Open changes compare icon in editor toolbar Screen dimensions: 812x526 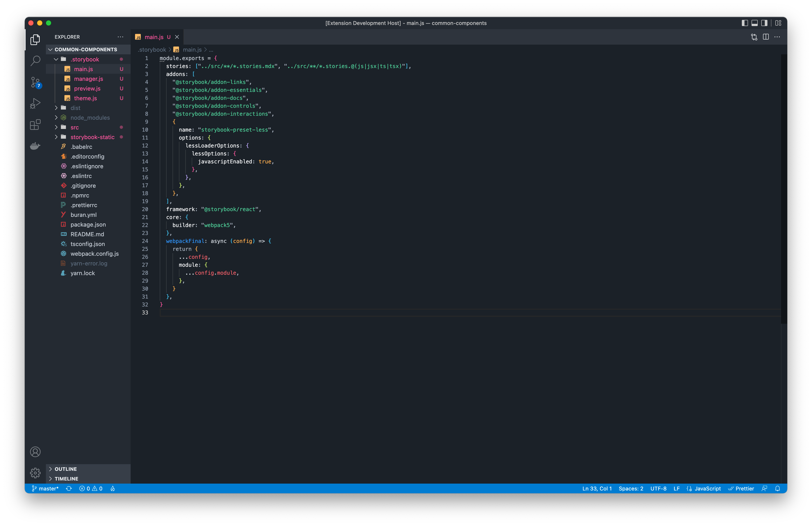click(x=754, y=37)
